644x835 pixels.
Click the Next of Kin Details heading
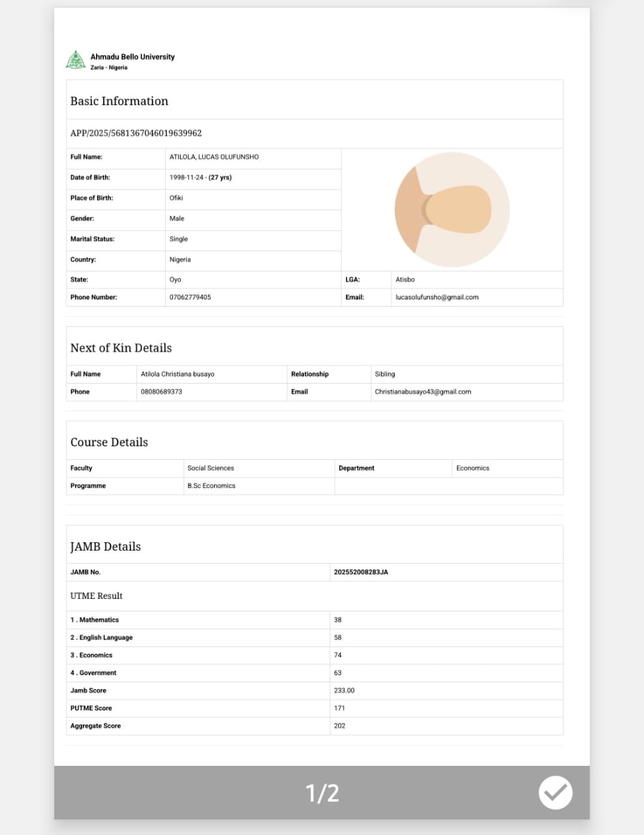(121, 348)
